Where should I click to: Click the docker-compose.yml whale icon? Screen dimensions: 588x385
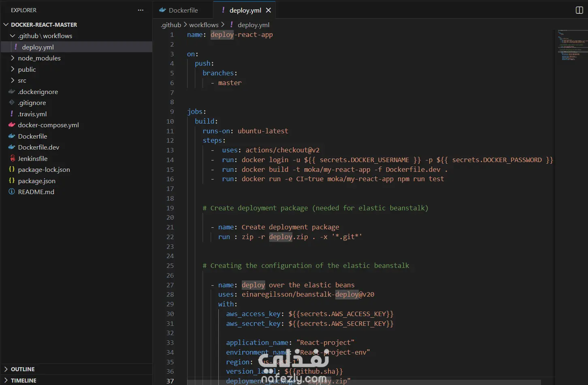click(12, 125)
